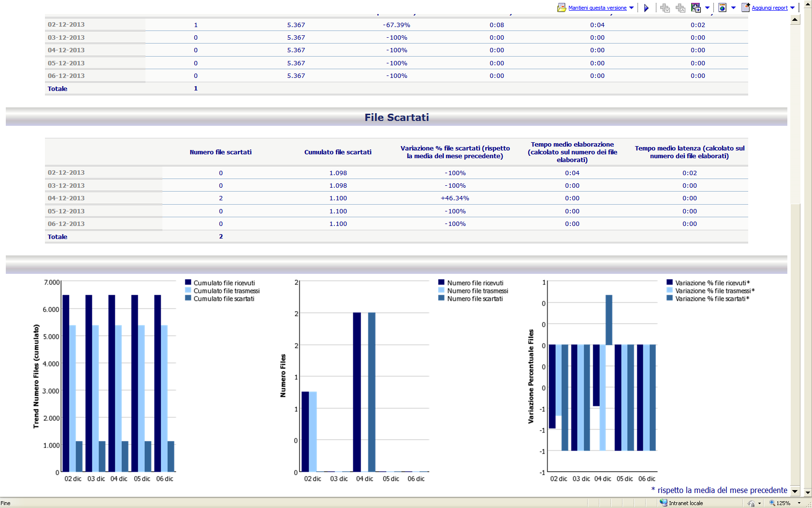Click the protected mode lock icon in status bar
Viewport: 812px width, 508px height.
(751, 503)
